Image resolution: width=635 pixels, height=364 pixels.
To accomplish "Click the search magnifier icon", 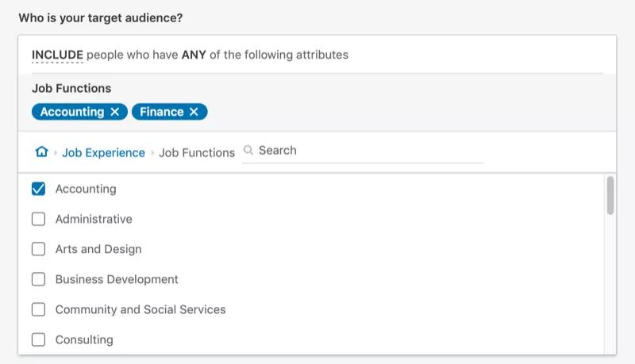I will tap(248, 150).
